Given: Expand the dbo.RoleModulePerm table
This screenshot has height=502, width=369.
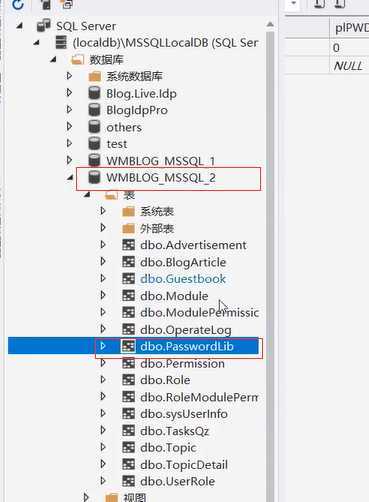Looking at the screenshot, I should coord(103,396).
